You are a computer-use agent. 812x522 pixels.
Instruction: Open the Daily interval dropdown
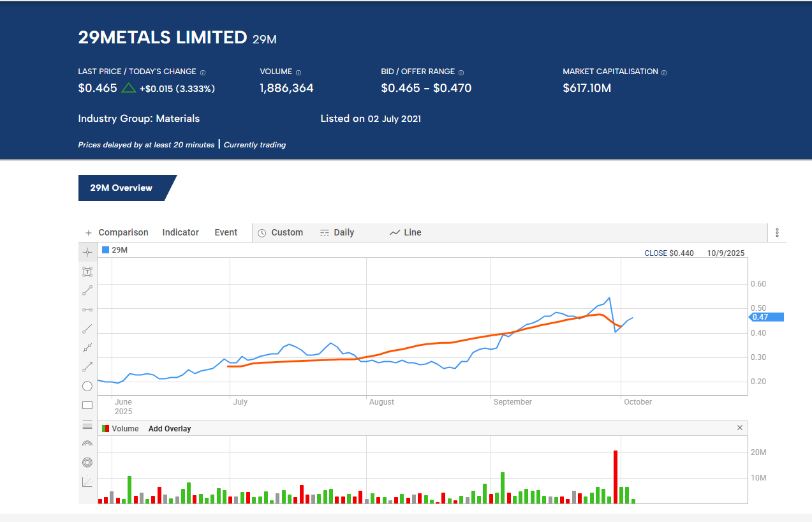337,232
